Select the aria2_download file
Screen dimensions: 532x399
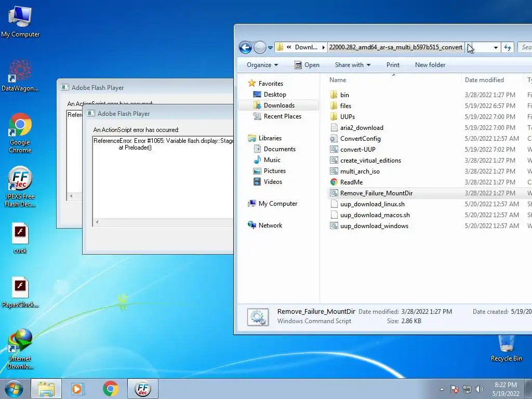coord(362,128)
